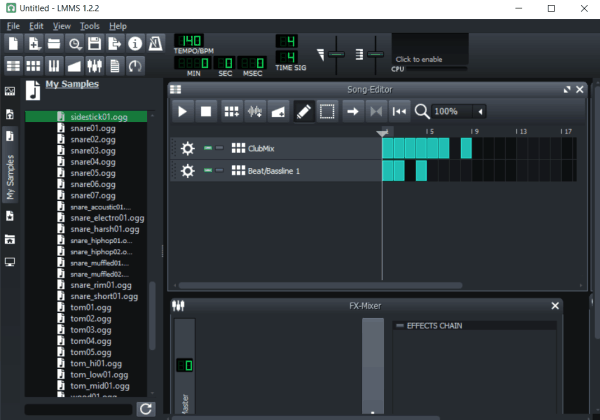Open My Samples sidebar tab
Image resolution: width=600 pixels, height=420 pixels.
click(x=10, y=164)
